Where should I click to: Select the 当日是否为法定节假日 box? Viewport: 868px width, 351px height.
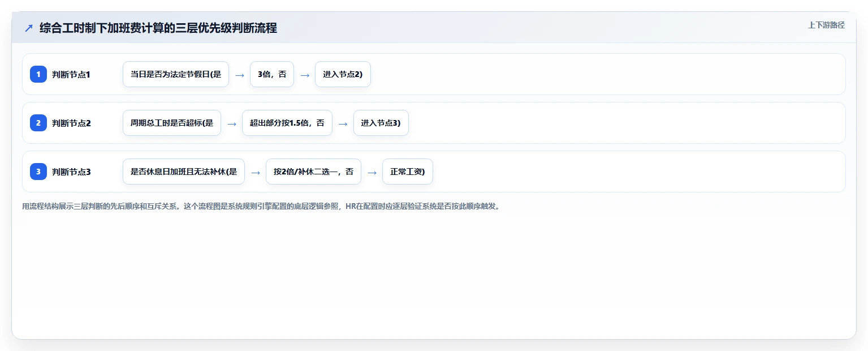pyautogui.click(x=176, y=74)
